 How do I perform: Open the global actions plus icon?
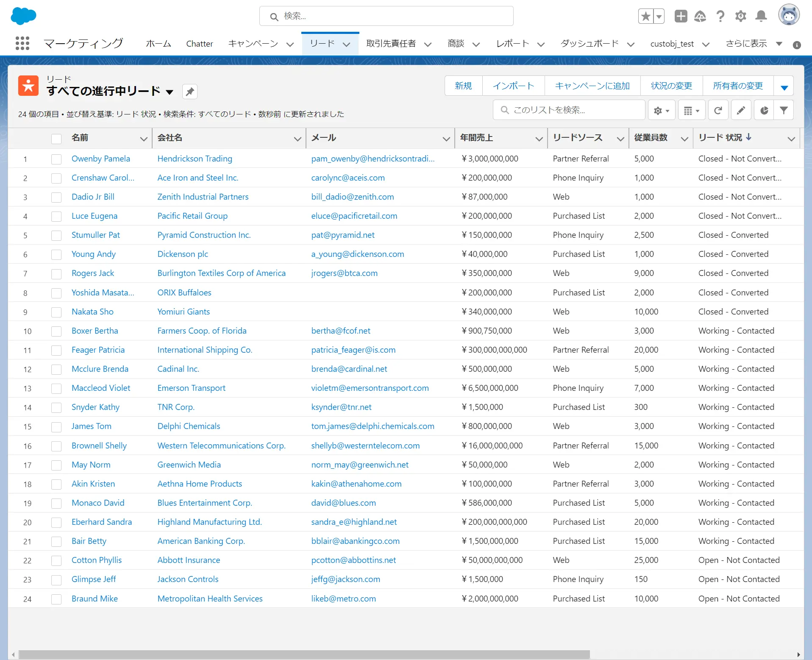point(681,17)
